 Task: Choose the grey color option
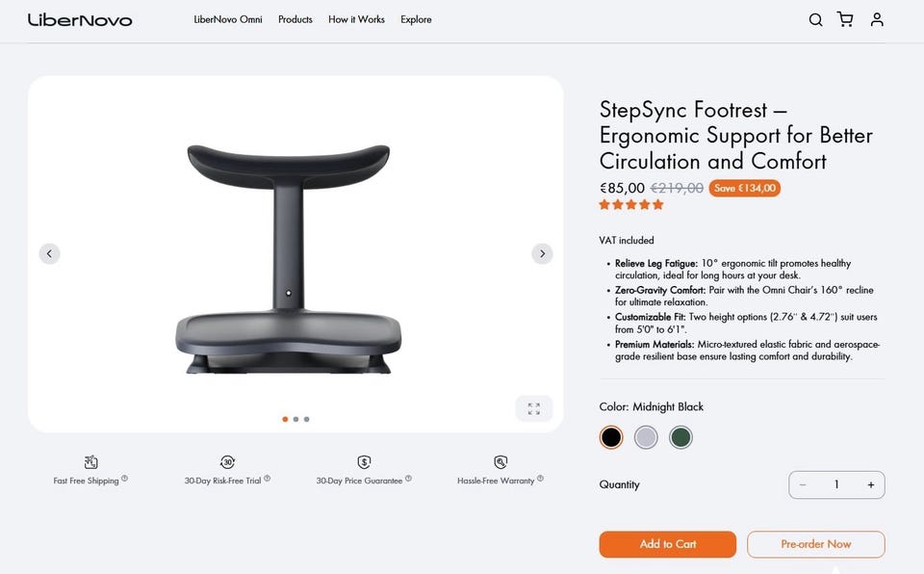pos(646,437)
